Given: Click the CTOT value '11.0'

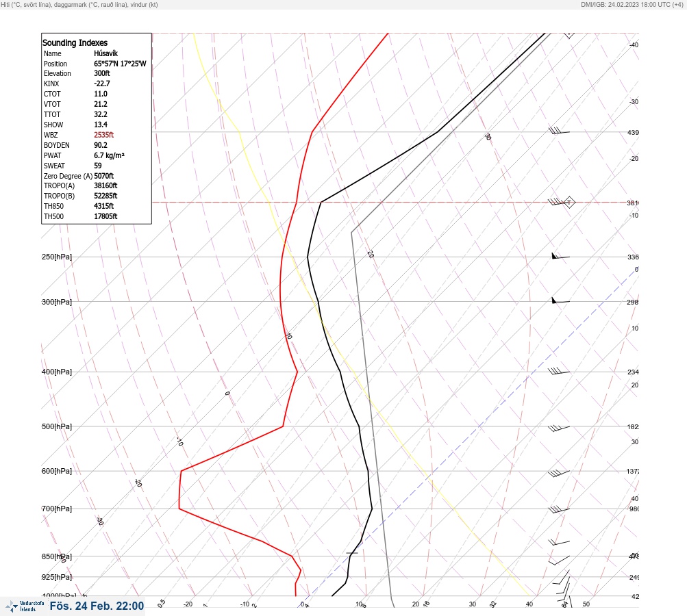Looking at the screenshot, I should pos(100,94).
